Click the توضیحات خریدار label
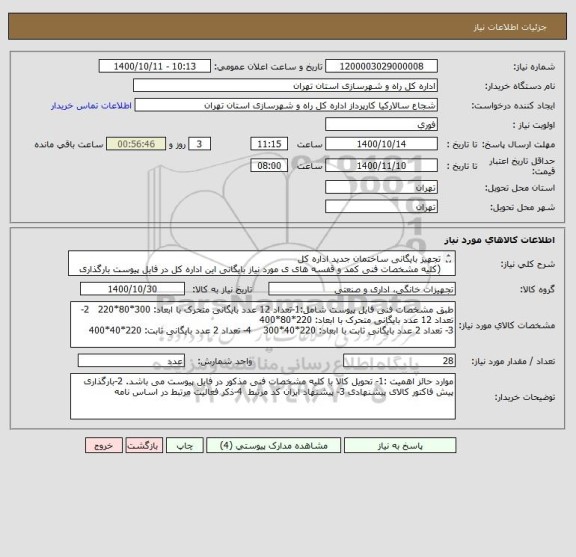Screen dimensions: 576x557 [525, 397]
